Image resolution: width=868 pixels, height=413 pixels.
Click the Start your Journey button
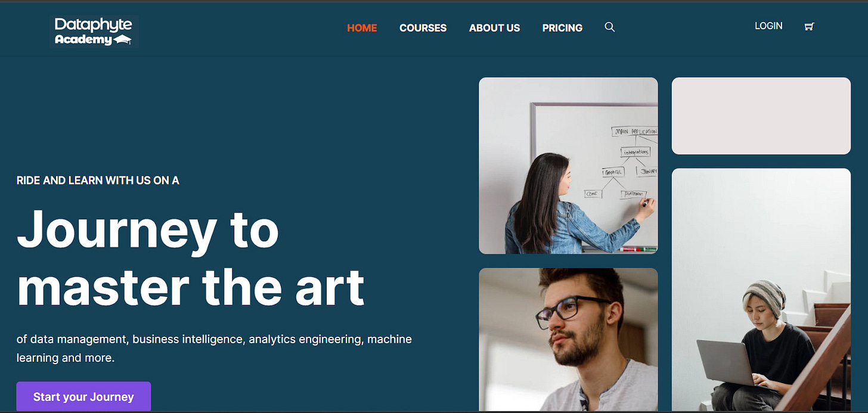(x=83, y=396)
